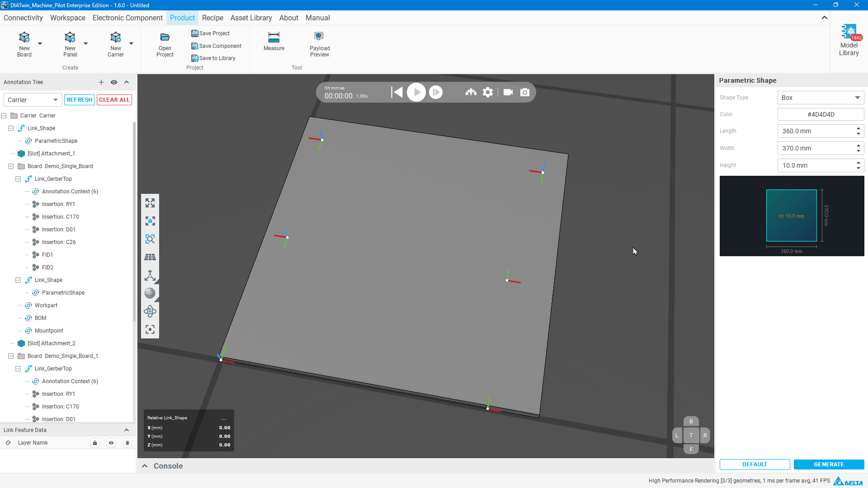This screenshot has width=868, height=488.
Task: Open the Asset Library tab
Action: pos(251,18)
